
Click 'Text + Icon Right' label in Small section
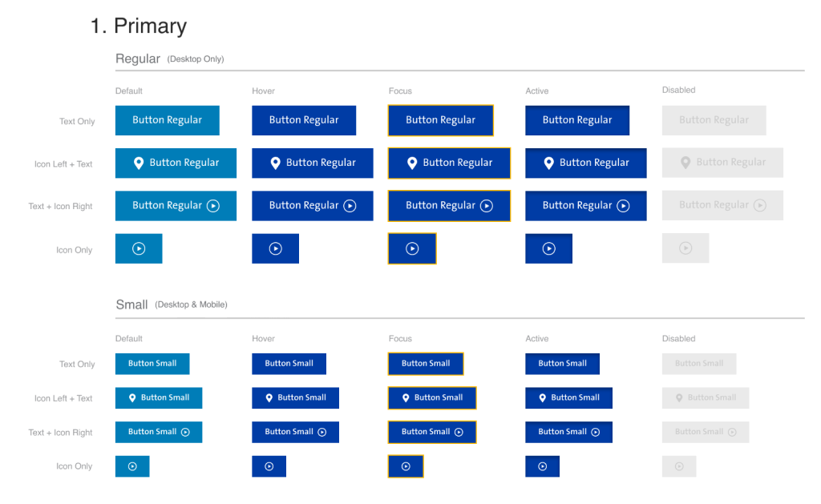[60, 433]
